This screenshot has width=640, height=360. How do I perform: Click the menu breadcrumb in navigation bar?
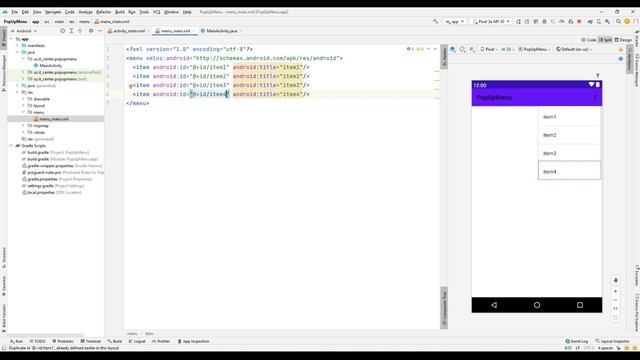[84, 22]
